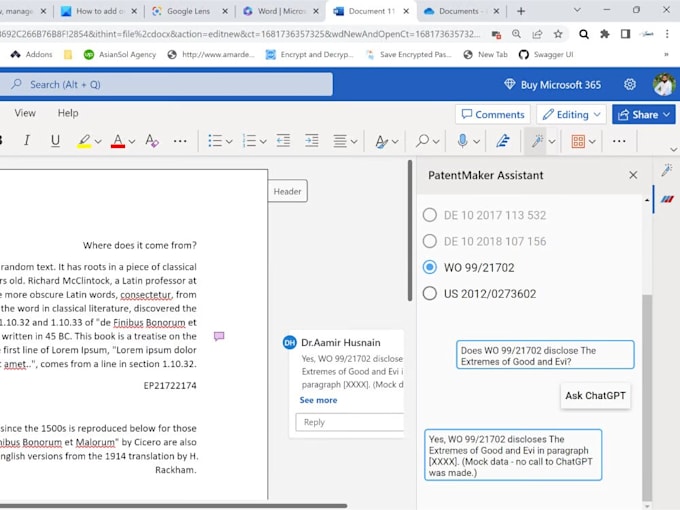Click Buy Microsoft 365
Image resolution: width=680 pixels, height=510 pixels.
pyautogui.click(x=552, y=85)
